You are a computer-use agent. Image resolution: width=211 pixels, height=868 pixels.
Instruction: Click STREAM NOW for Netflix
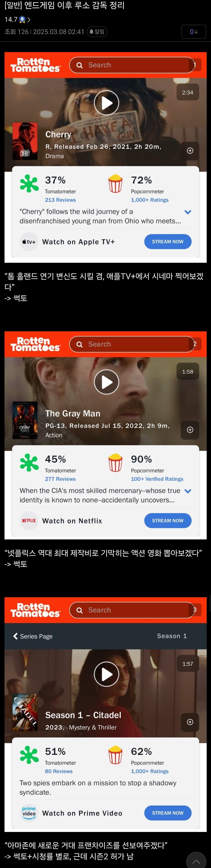[168, 521]
